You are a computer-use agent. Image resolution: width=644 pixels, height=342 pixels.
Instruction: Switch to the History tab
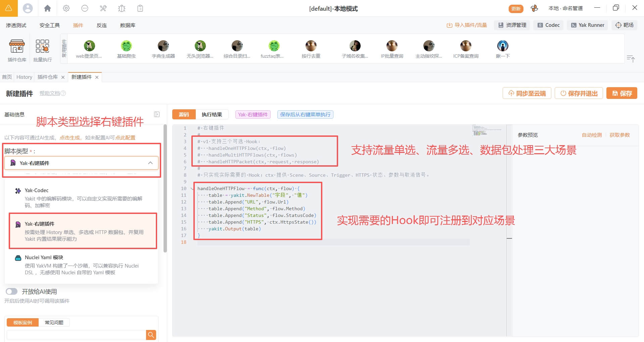click(x=24, y=77)
